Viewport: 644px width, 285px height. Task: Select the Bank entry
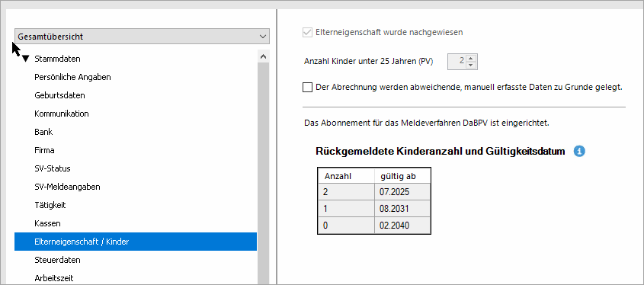43,132
